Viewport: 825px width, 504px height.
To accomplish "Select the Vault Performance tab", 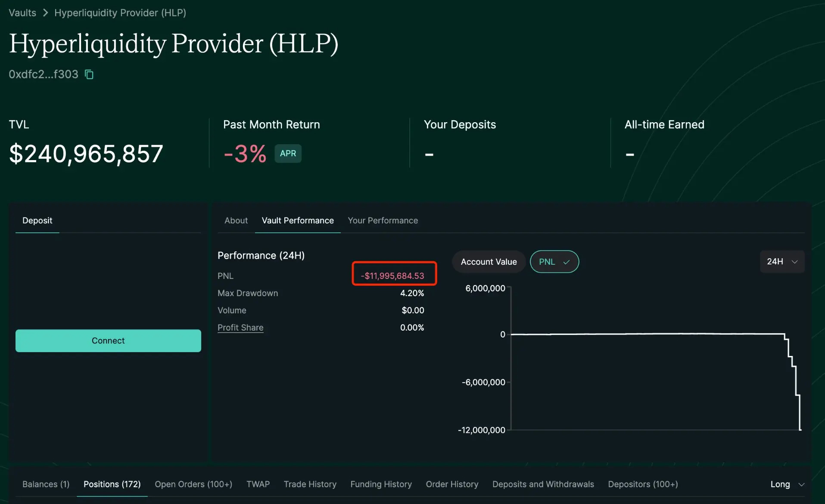I will (297, 220).
